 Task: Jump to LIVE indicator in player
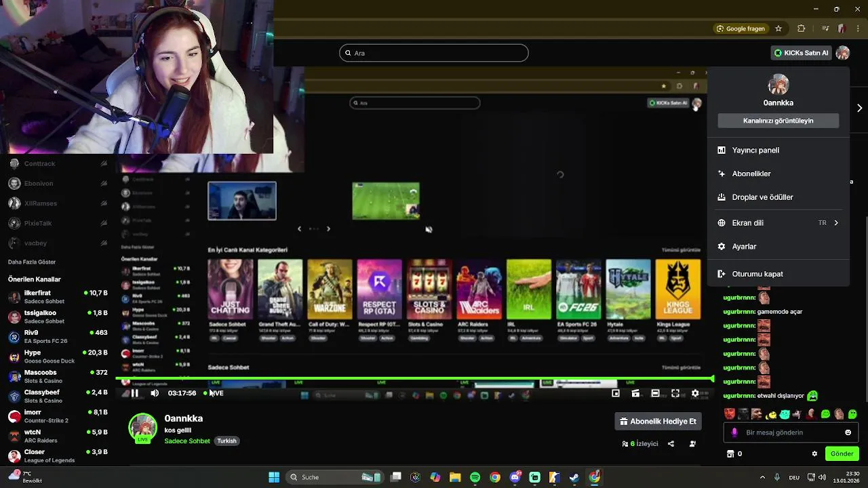214,393
